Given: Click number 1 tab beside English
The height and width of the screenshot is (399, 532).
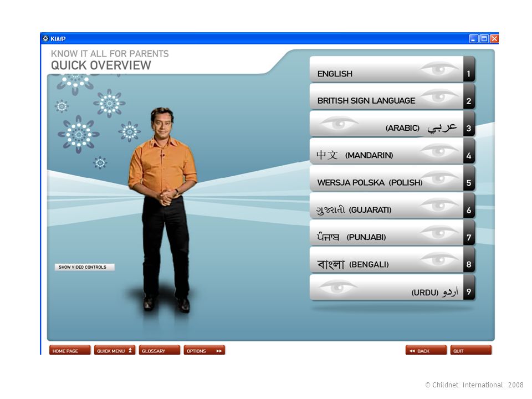Looking at the screenshot, I should (469, 69).
